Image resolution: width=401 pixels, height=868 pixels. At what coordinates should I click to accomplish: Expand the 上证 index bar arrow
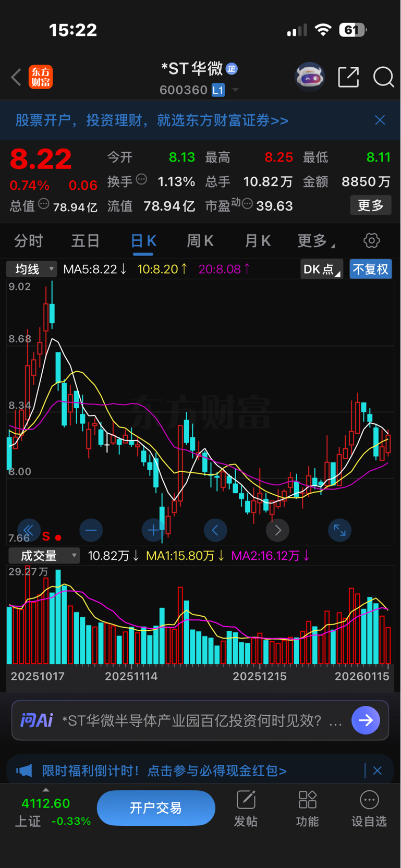(46, 790)
